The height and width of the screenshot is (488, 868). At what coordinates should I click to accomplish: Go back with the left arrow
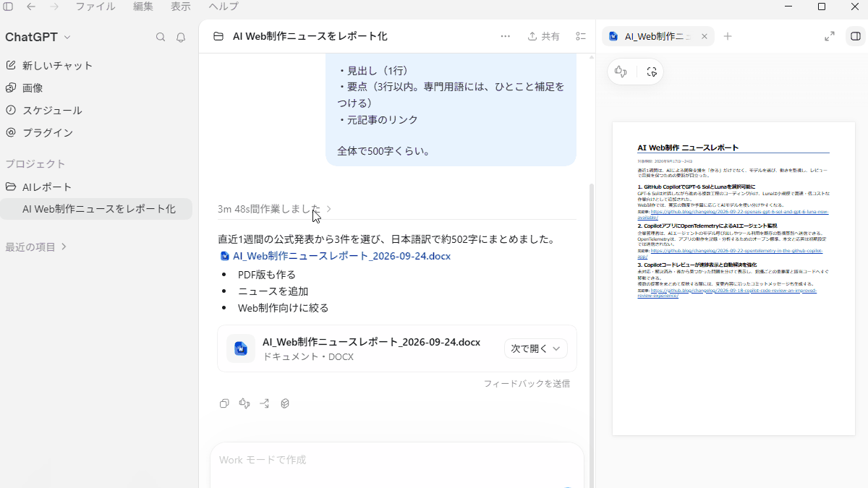[x=31, y=7]
